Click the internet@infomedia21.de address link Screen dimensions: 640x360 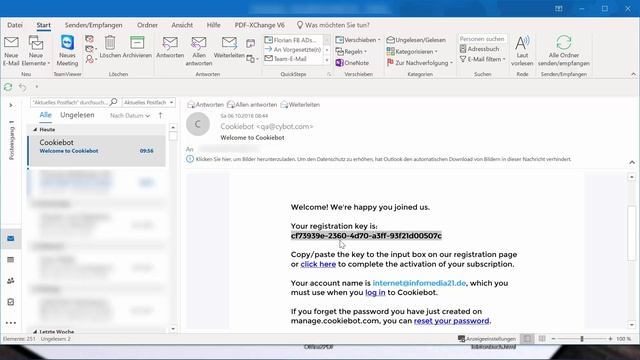(x=419, y=283)
